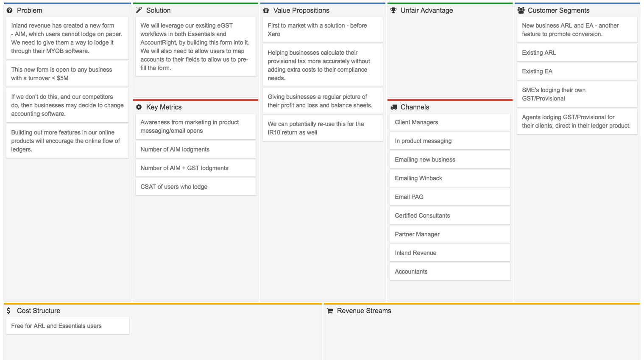Select the 'Email PAG' channel card

pos(450,197)
